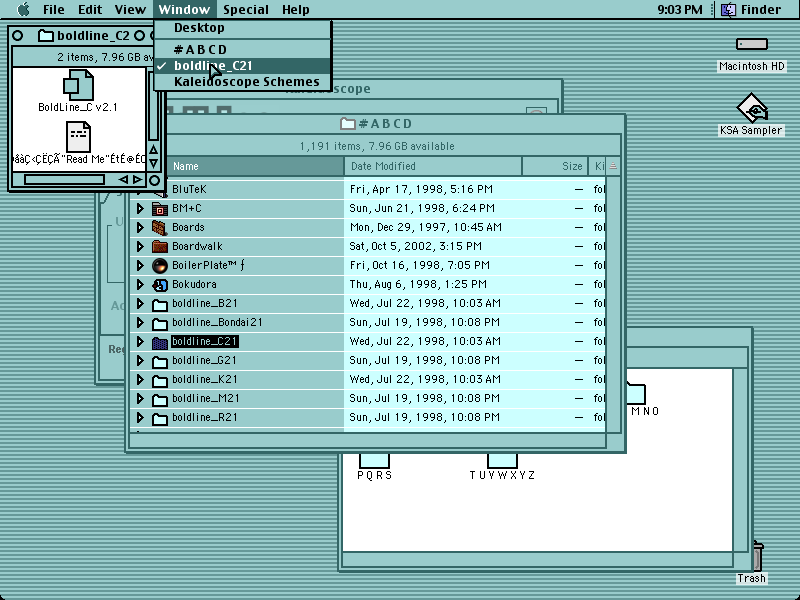Sort list by Size column

click(555, 166)
